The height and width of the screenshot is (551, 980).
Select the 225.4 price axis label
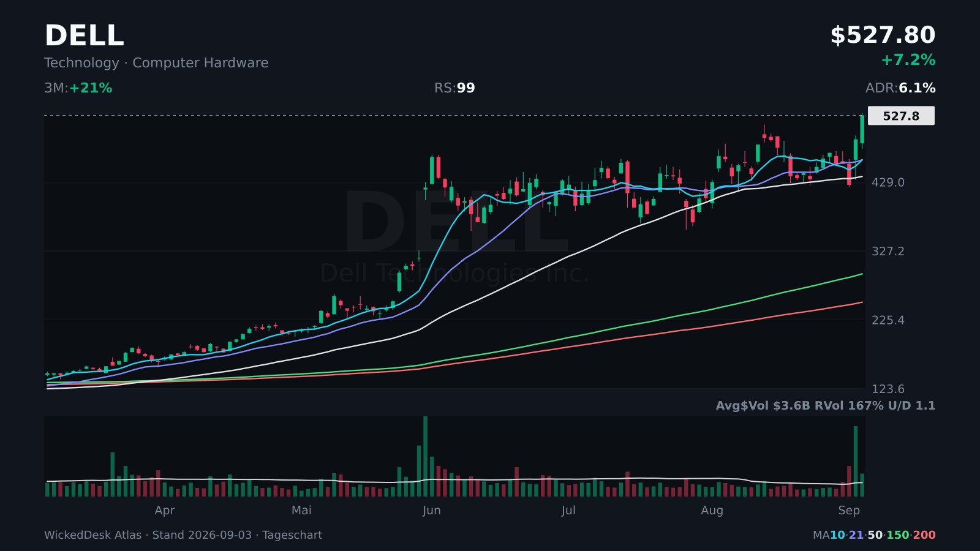point(888,320)
